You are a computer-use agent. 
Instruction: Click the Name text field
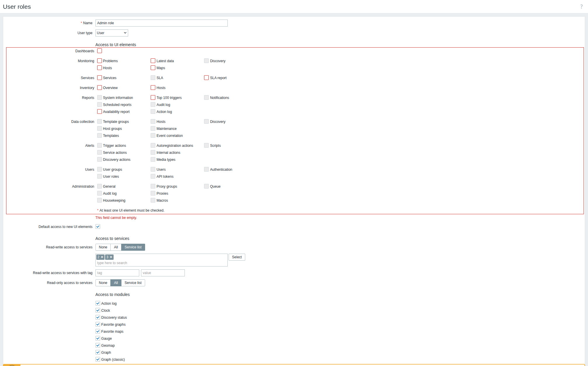(x=161, y=23)
